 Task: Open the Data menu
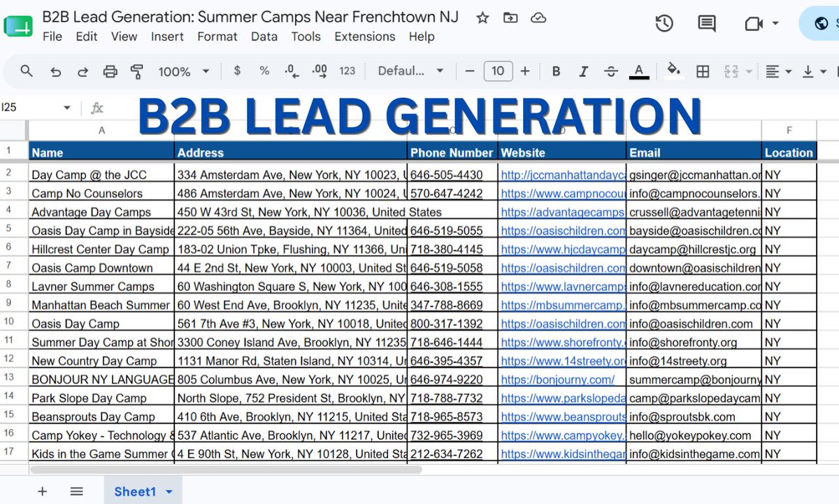[x=264, y=36]
